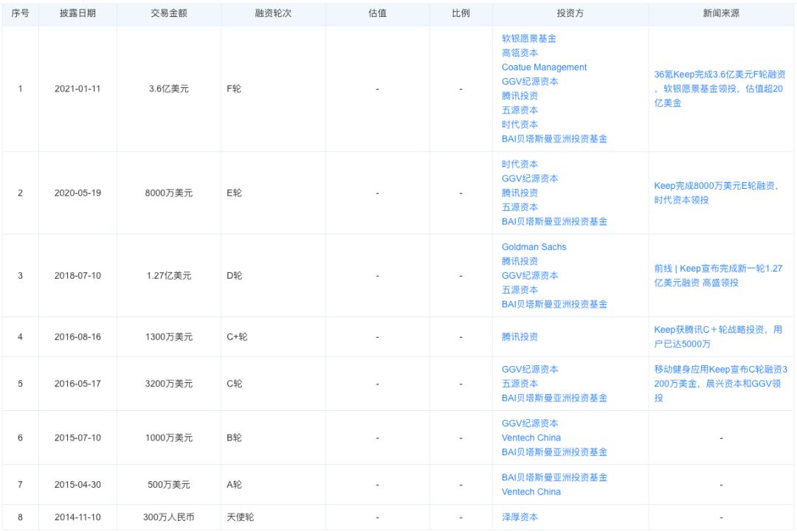Select the amount cell 3200万美元
Image resolution: width=797 pixels, height=532 pixels.
point(169,384)
